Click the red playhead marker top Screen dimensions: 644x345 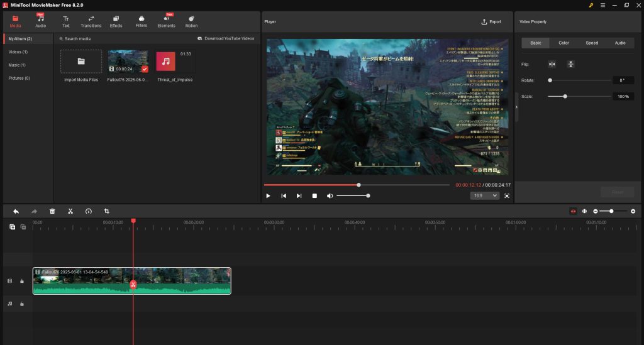133,221
